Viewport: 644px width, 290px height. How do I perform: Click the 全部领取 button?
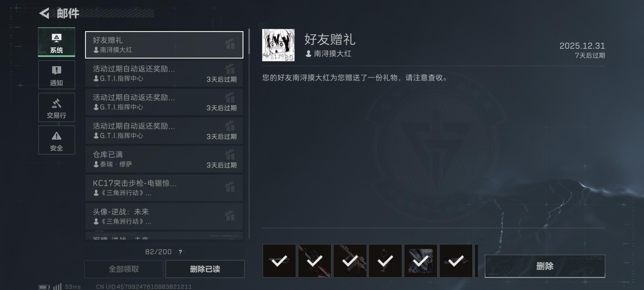click(x=124, y=269)
